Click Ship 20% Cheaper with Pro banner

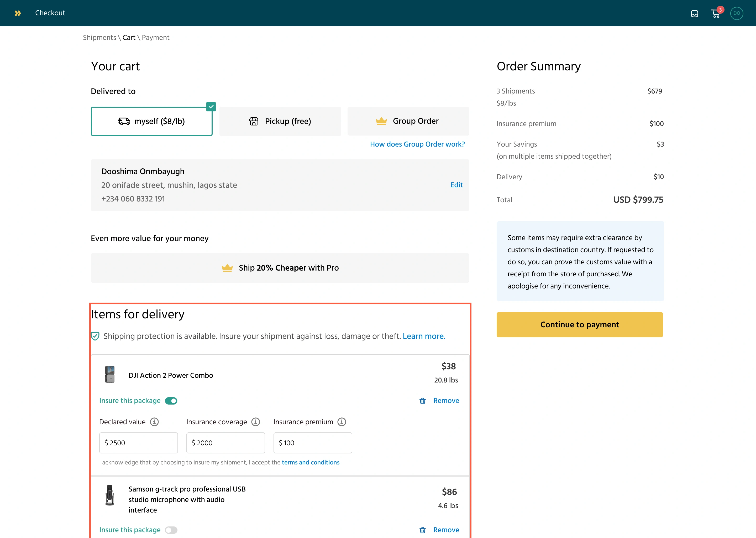(280, 268)
